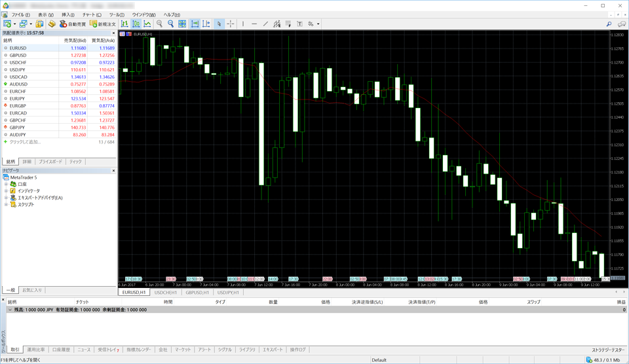The height and width of the screenshot is (364, 629).
Task: Expand the インディケータ tree node
Action: [x=6, y=191]
